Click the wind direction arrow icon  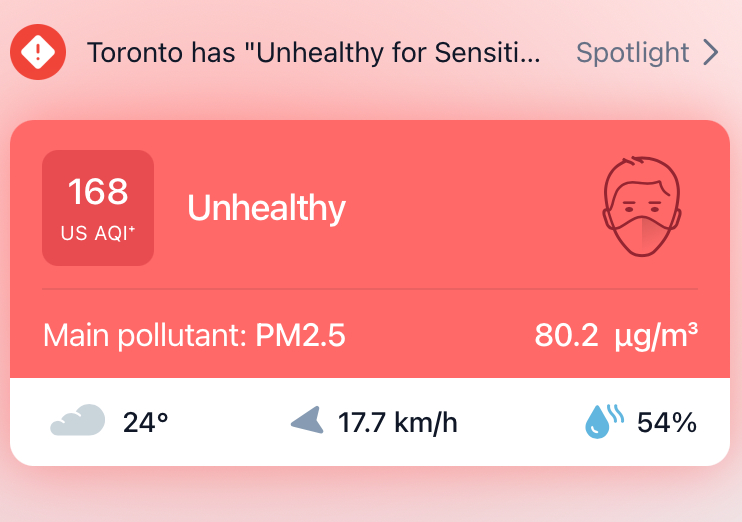tap(307, 421)
